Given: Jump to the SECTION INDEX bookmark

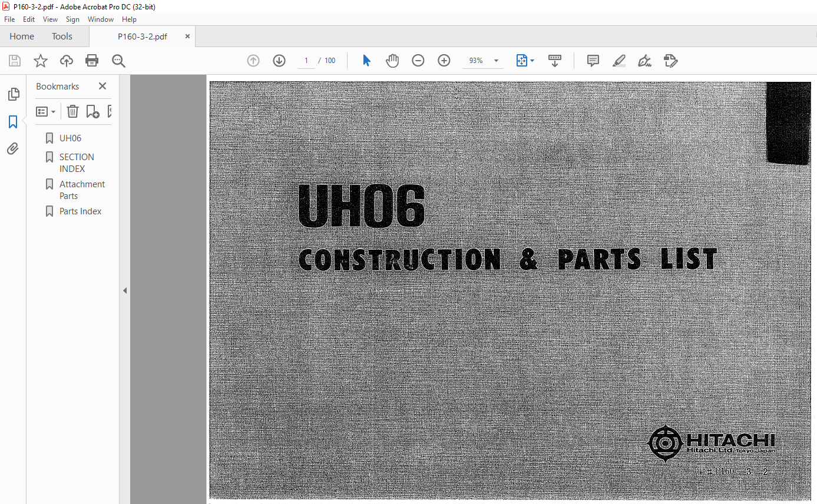Looking at the screenshot, I should [77, 163].
